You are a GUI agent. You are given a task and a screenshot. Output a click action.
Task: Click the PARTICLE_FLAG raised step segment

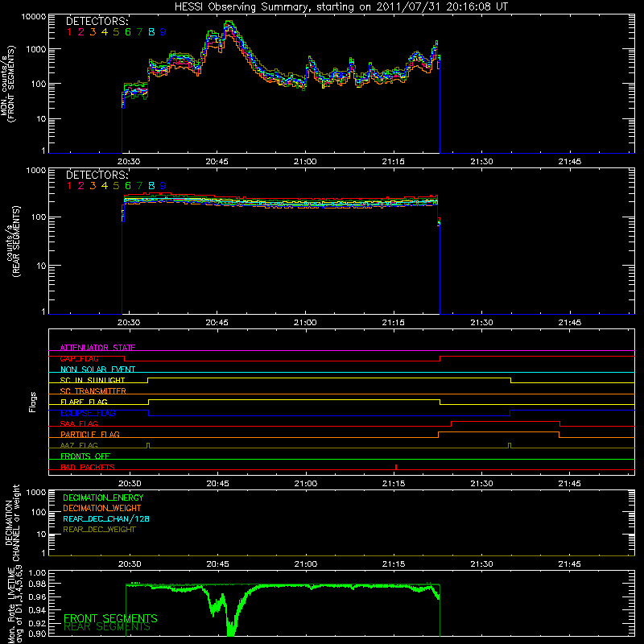click(x=498, y=432)
